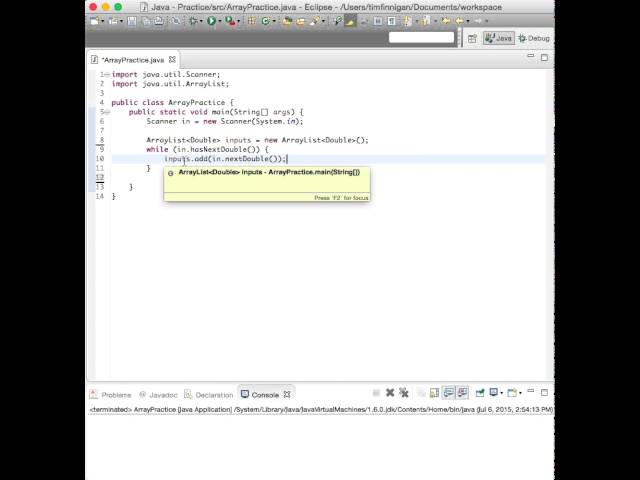Click 'import java.util.ArrayList;' code line

tap(170, 84)
